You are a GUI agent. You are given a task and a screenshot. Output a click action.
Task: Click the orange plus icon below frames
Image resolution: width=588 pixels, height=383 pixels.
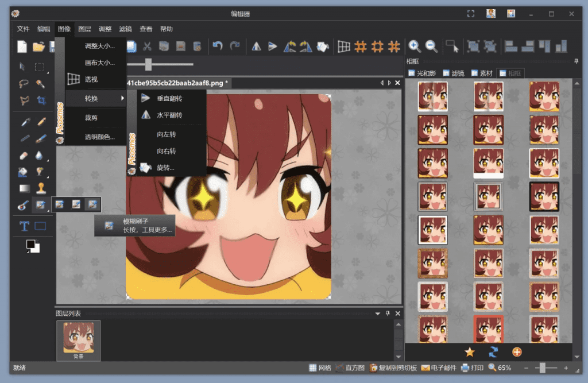coord(517,352)
